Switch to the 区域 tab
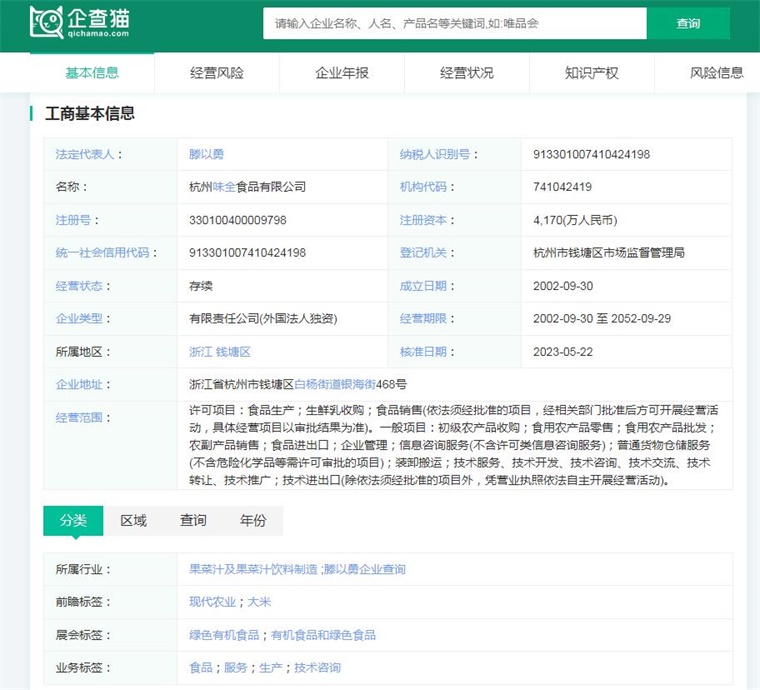Image resolution: width=760 pixels, height=690 pixels. click(x=133, y=520)
